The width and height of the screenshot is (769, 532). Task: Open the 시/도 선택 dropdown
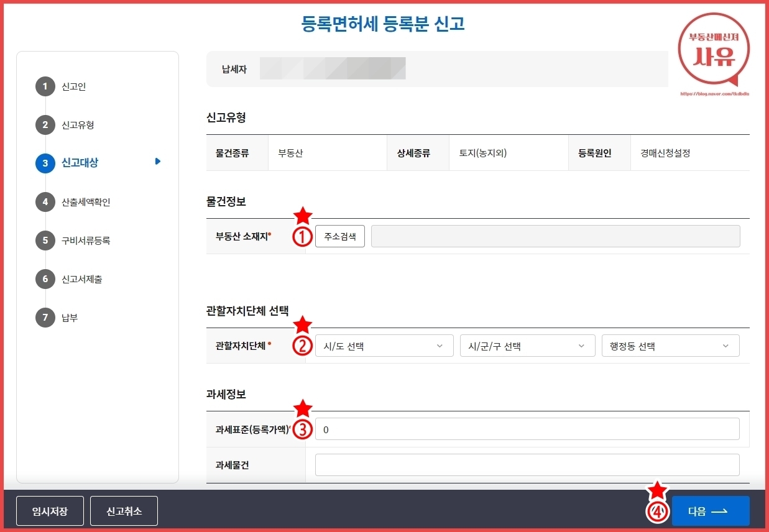[384, 346]
